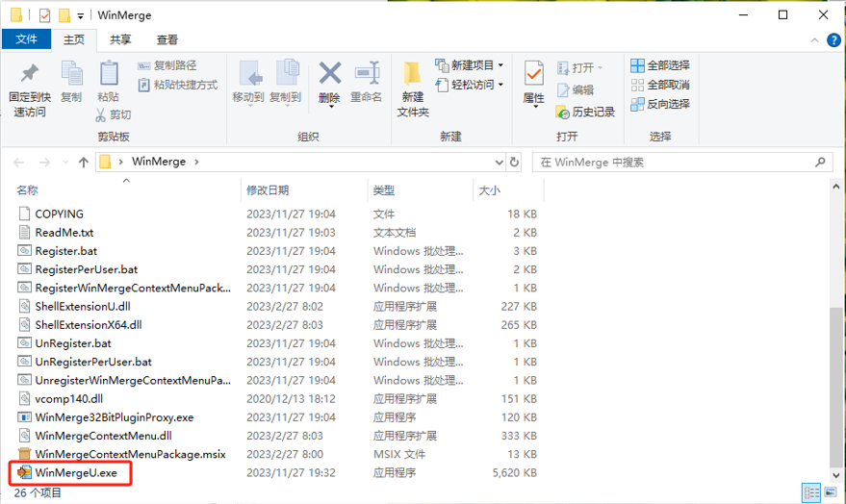Click Select None (全部取消)
Viewport: 846px width, 504px height.
[x=660, y=85]
